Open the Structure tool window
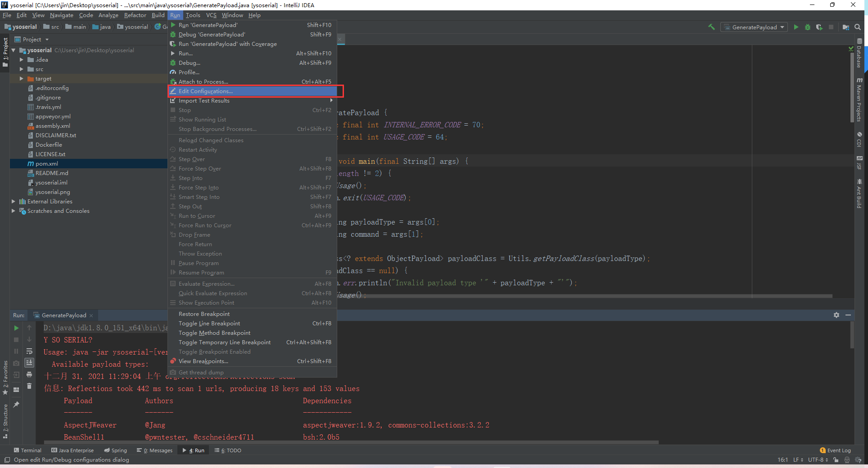Screen dimensions: 868x468 tap(5, 422)
